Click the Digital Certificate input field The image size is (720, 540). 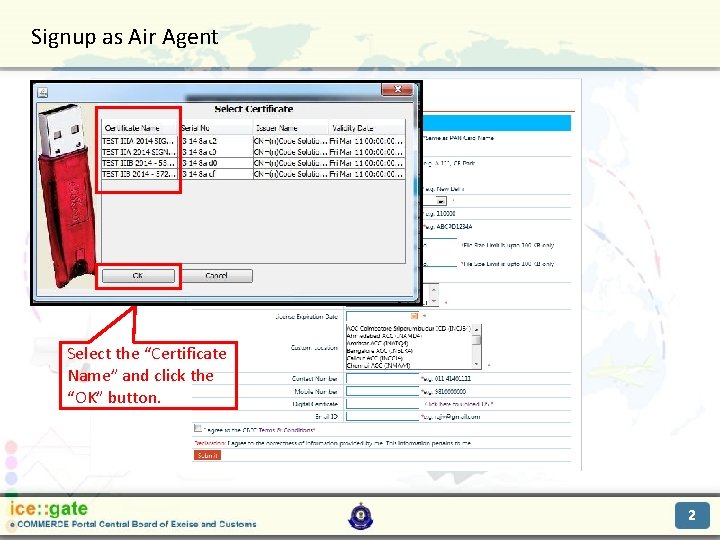(x=382, y=404)
